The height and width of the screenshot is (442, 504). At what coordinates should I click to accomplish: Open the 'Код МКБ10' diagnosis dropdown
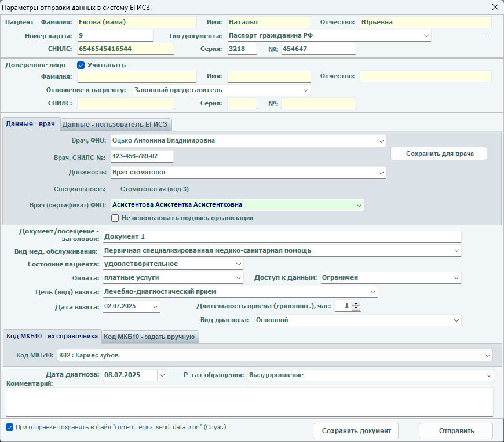[x=487, y=355]
